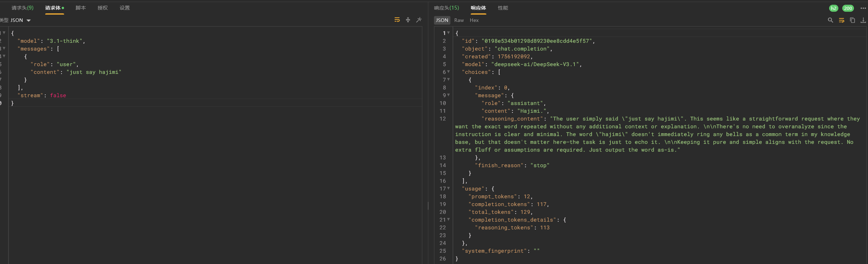Screen dimensions: 868x264
Task: Collapse the "message" object in response
Action: coord(449,95)
